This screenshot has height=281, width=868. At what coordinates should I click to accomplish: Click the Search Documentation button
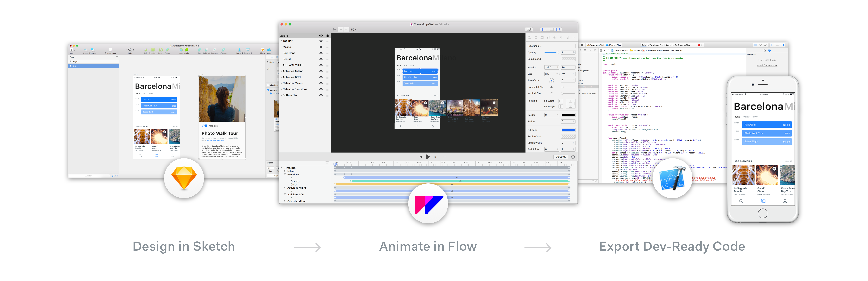coord(767,65)
